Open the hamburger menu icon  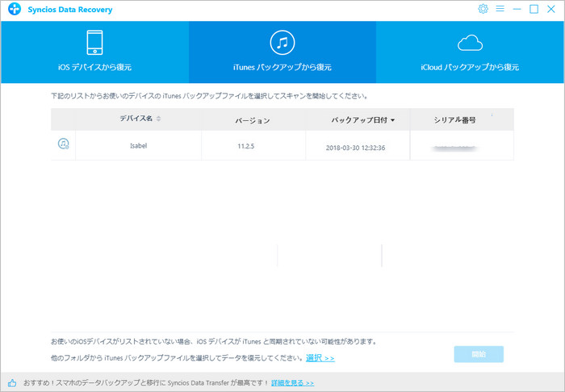click(500, 9)
